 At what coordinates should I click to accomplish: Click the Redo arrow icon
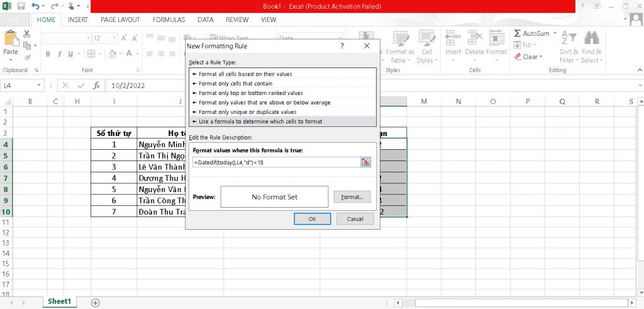54,6
